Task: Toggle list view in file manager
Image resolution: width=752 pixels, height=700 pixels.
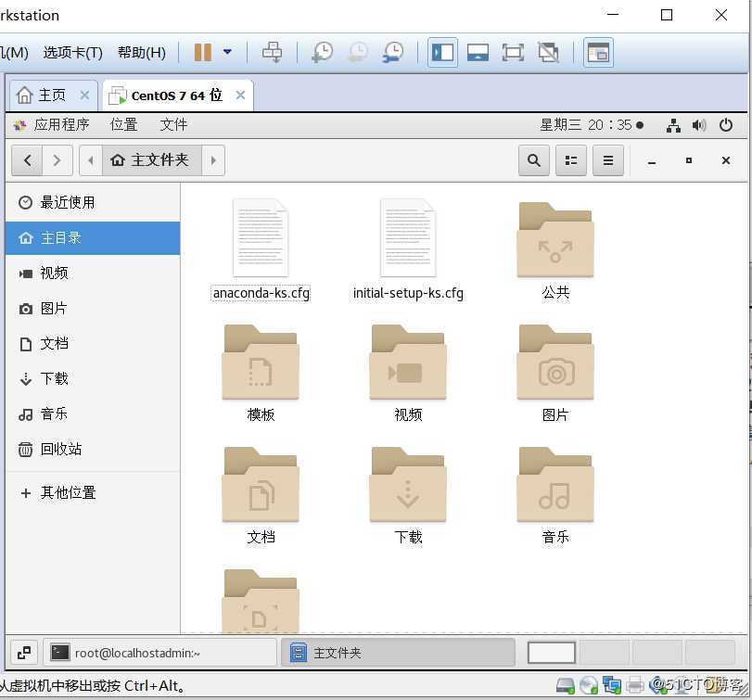Action: point(570,160)
